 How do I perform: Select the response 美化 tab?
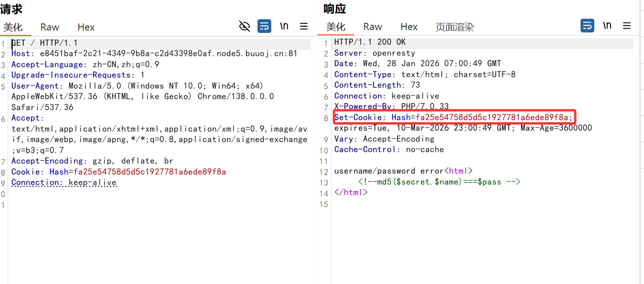pyautogui.click(x=336, y=27)
